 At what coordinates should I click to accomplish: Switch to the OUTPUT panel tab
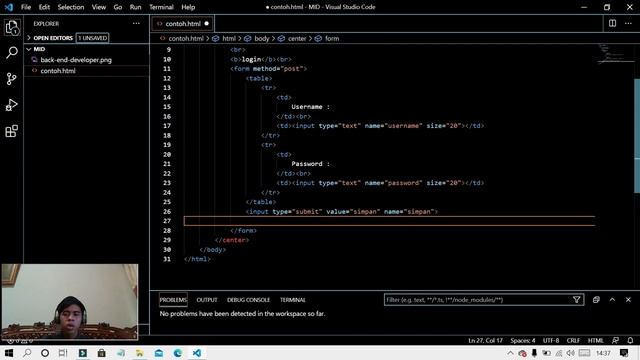(x=207, y=300)
